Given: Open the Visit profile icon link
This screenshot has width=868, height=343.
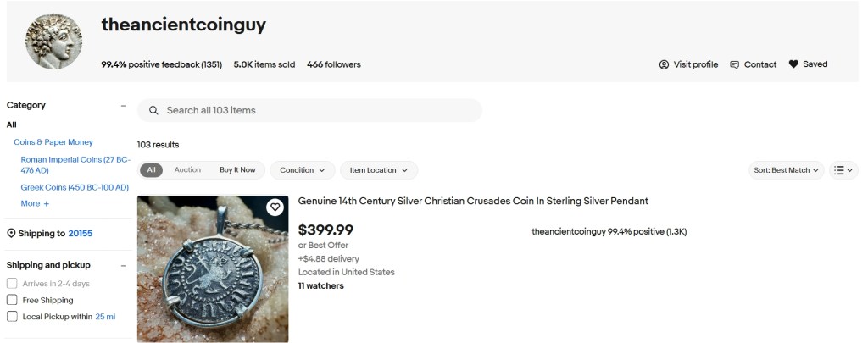Looking at the screenshot, I should click(664, 64).
